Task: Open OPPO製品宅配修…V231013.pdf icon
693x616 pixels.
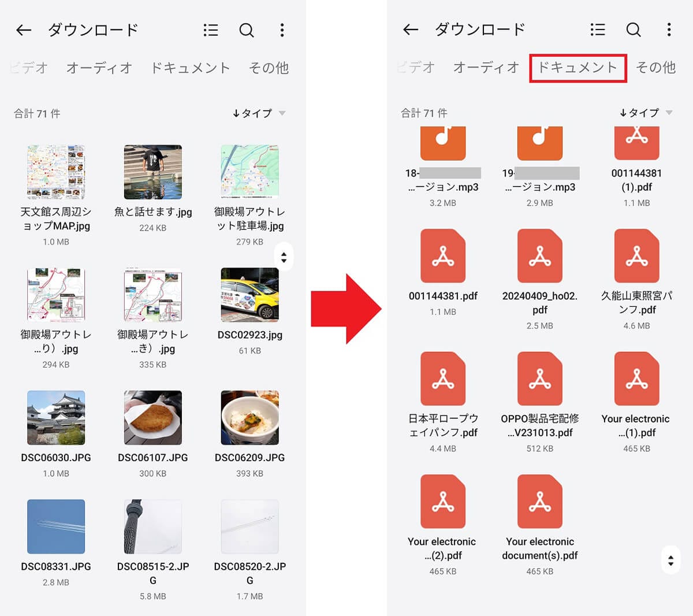Action: click(x=540, y=378)
